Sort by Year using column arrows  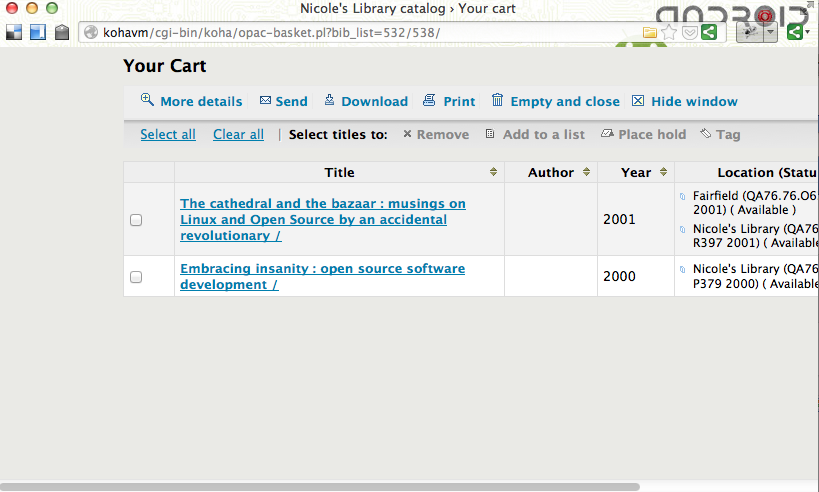tap(663, 172)
